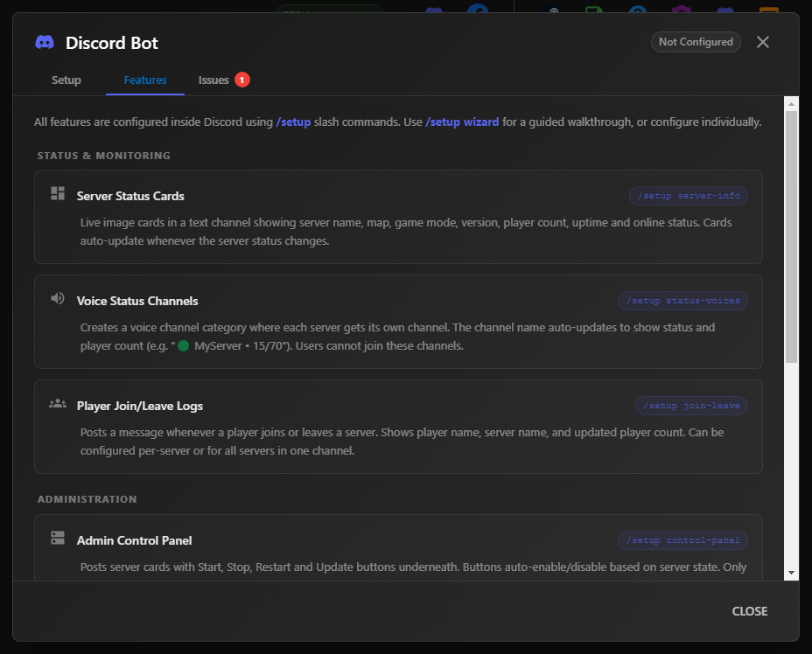Click the /setup status-voices command chip
812x654 pixels.
682,301
